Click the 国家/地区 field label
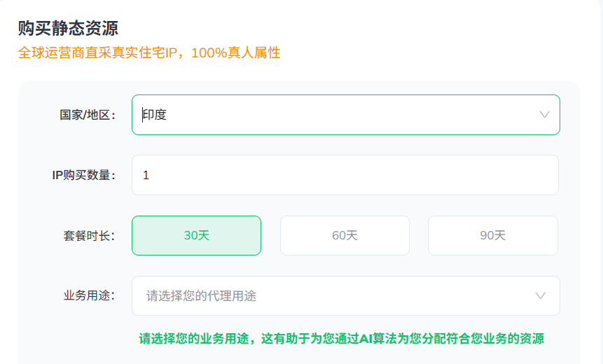 click(x=88, y=115)
